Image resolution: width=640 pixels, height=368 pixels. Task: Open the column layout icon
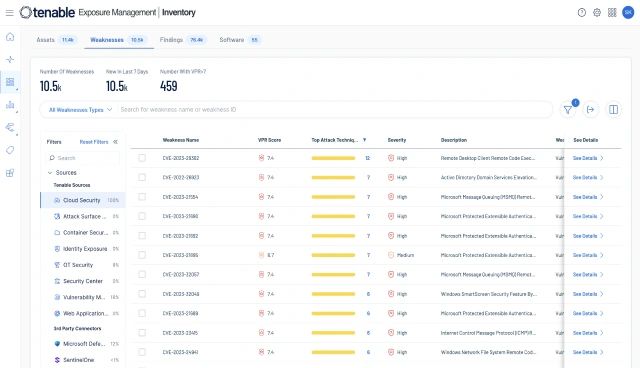click(613, 109)
